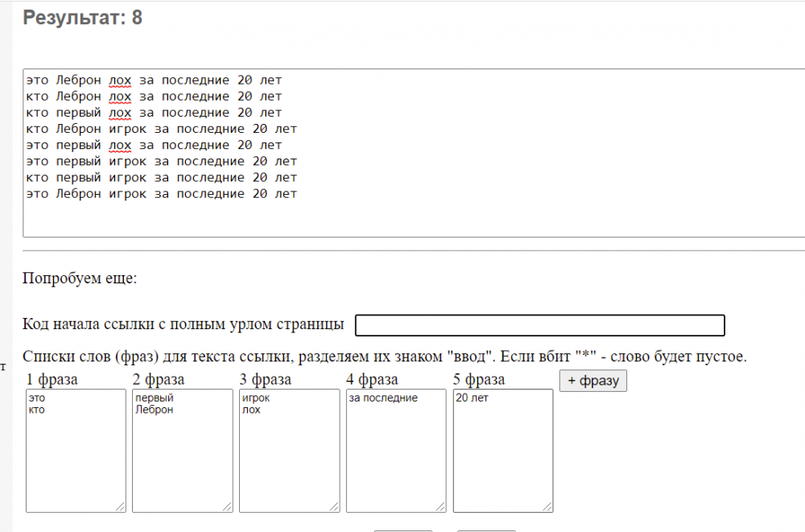Click the resize grip of the "4 фраза" box
This screenshot has width=805, height=532.
click(x=442, y=508)
